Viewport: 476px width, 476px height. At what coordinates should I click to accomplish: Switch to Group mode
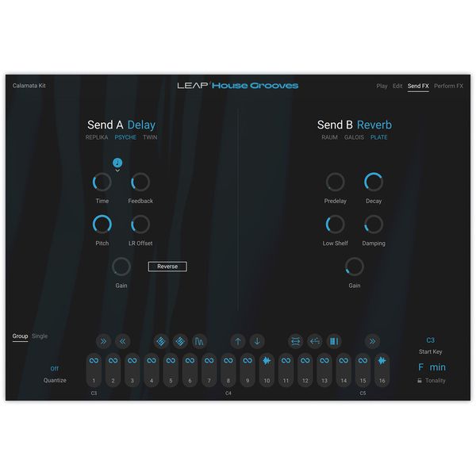coord(20,336)
